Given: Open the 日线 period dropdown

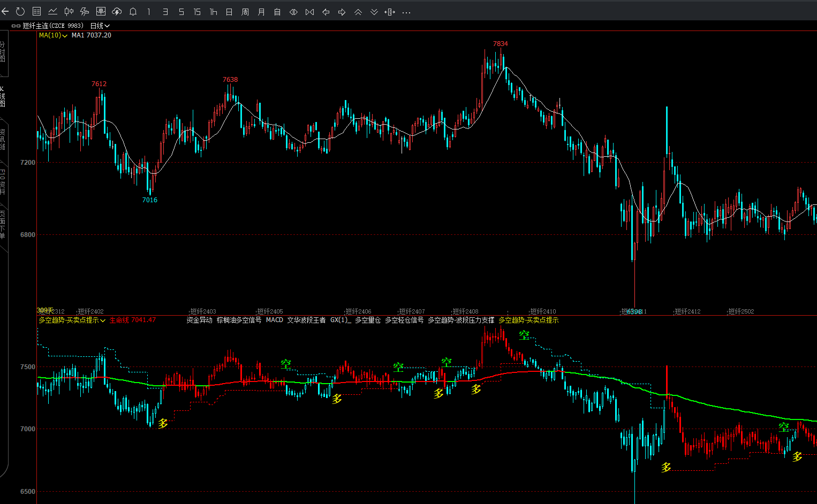Looking at the screenshot, I should click(100, 26).
